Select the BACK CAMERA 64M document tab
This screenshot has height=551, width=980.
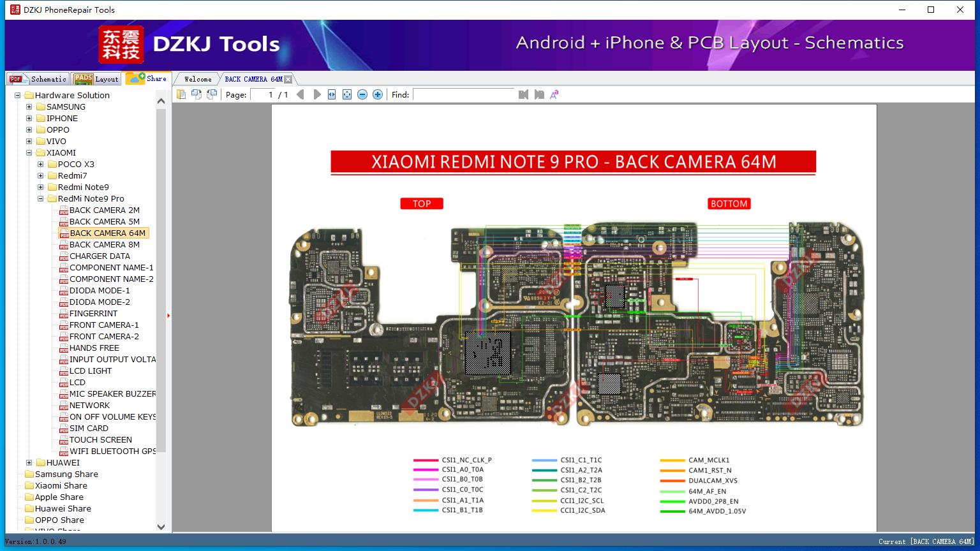pyautogui.click(x=253, y=79)
